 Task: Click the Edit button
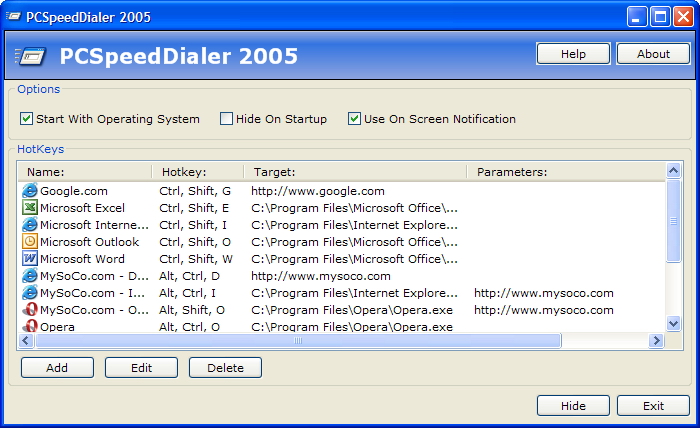coord(142,368)
